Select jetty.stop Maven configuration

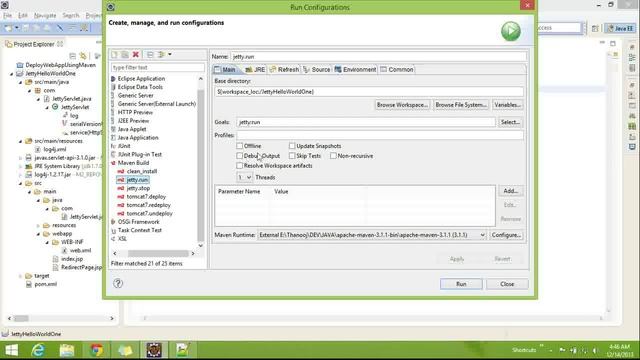point(138,188)
